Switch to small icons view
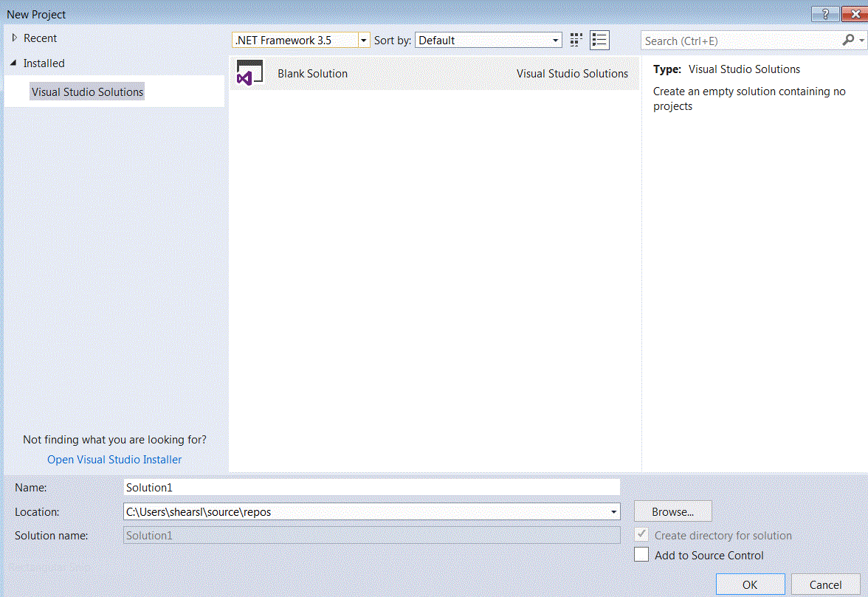Viewport: 868px width, 597px height. pyautogui.click(x=576, y=41)
